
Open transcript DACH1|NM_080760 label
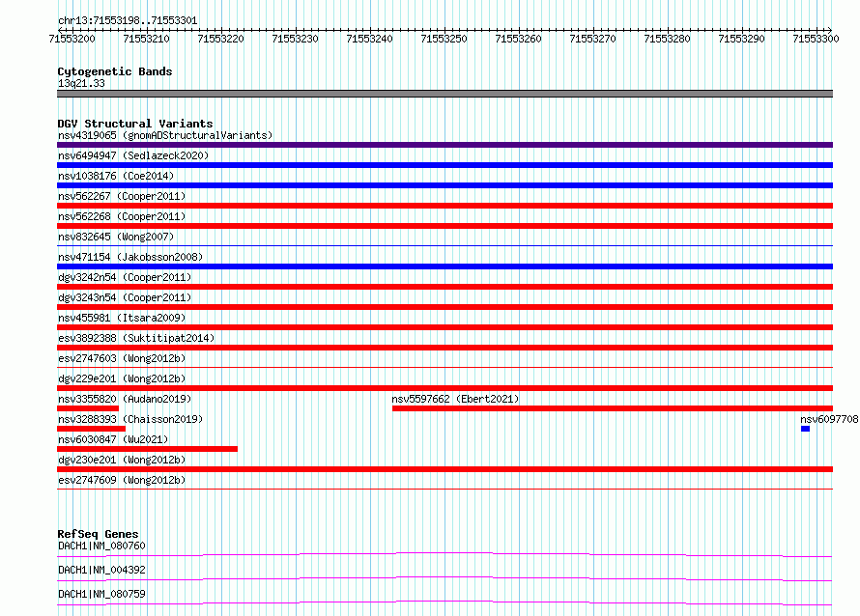[101, 546]
